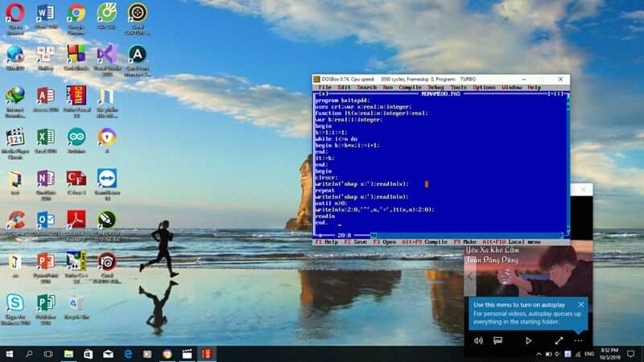Open the PowerPoint desktop shortcut
Screen dimensions: 644x362
coord(45,261)
